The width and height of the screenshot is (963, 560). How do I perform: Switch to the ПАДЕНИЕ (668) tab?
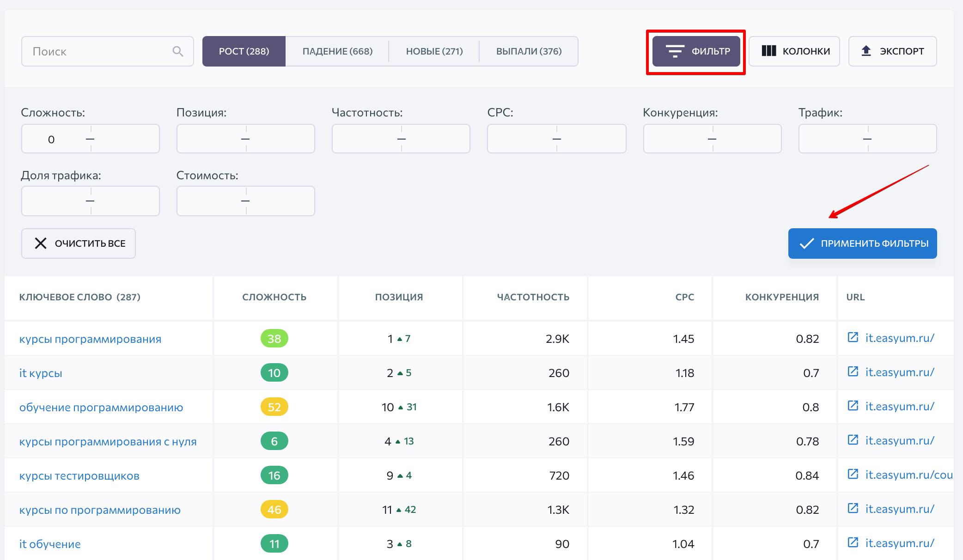[337, 51]
